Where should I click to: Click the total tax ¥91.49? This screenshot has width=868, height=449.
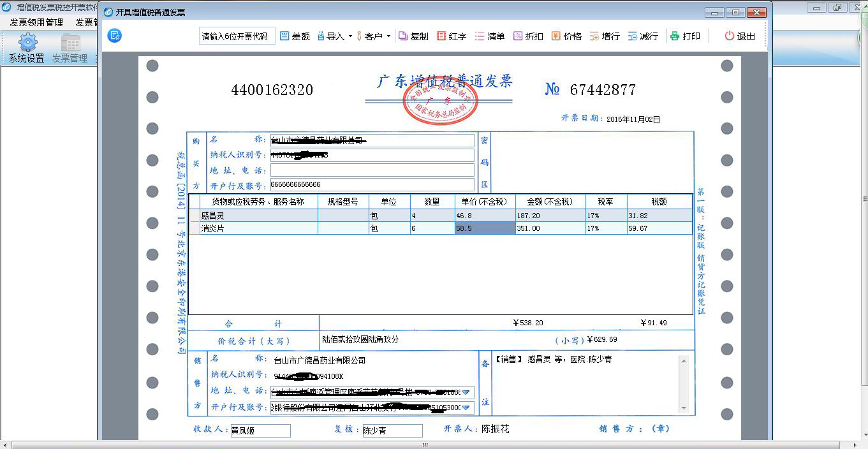click(x=653, y=323)
